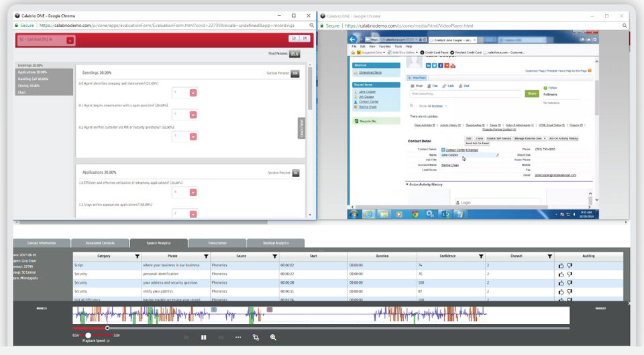Screen dimensions: 644x355
Task: Open the Manage External User dropdown
Action: pyautogui.click(x=530, y=138)
